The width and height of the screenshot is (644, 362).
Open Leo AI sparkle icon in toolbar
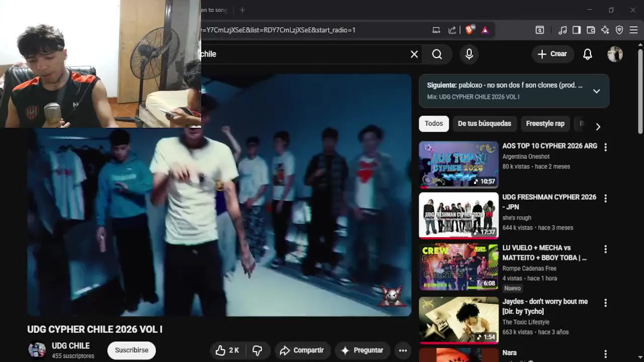coord(605,30)
